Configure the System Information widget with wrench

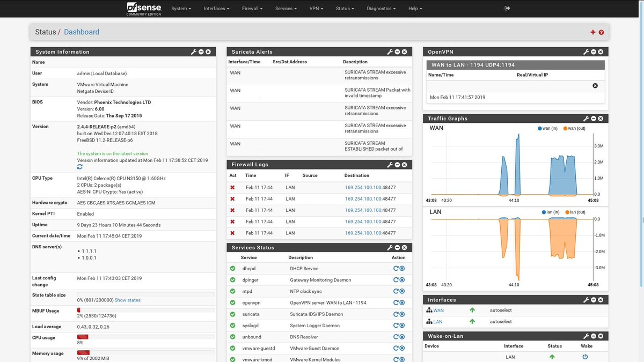pyautogui.click(x=194, y=52)
